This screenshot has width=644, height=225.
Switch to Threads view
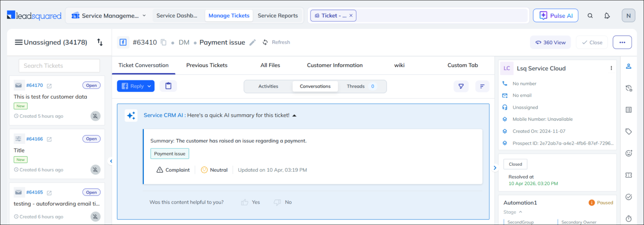[x=361, y=86]
